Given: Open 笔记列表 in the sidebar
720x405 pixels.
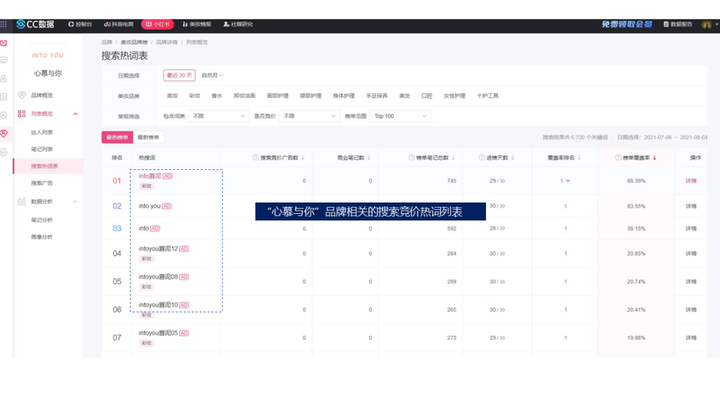Looking at the screenshot, I should 42,149.
